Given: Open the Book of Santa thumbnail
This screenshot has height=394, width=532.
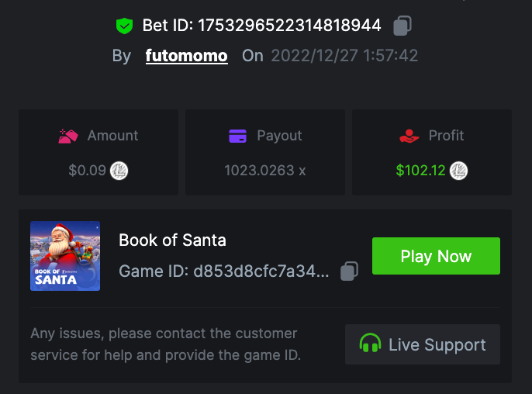Looking at the screenshot, I should coord(65,256).
